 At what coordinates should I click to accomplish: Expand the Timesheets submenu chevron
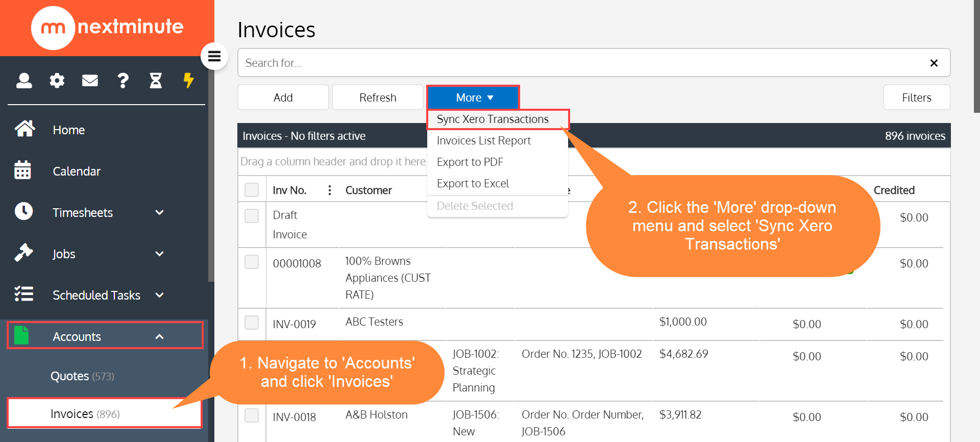pos(159,212)
